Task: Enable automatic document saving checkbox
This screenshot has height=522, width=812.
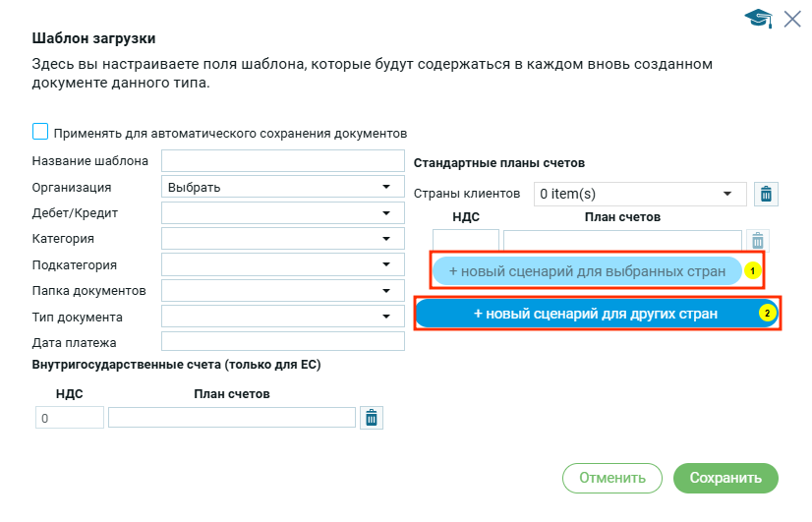Action: tap(40, 132)
